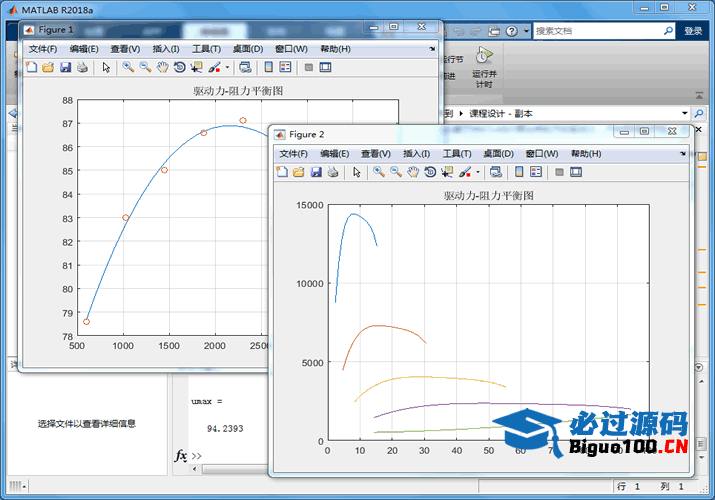The height and width of the screenshot is (500, 715).
Task: Click Link Plot icon in Figure 2 toolbar
Action: click(496, 172)
